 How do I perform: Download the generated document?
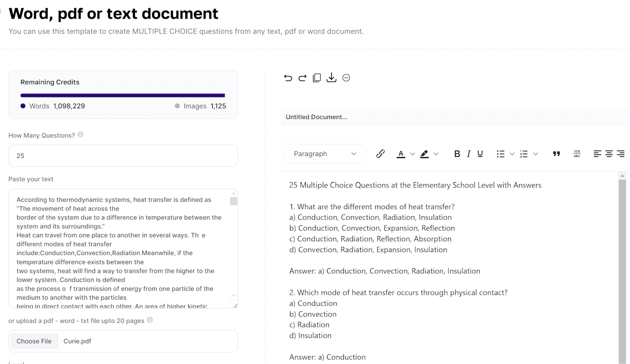(x=331, y=78)
